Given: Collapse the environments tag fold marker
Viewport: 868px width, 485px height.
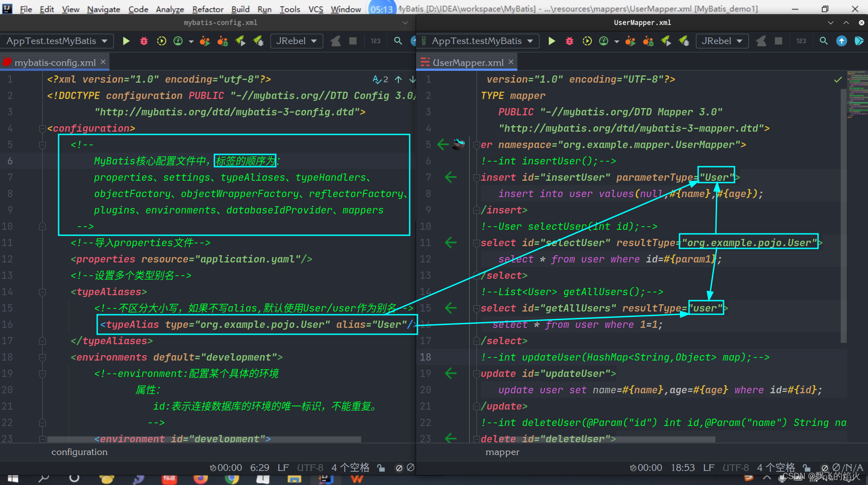Looking at the screenshot, I should (42, 357).
